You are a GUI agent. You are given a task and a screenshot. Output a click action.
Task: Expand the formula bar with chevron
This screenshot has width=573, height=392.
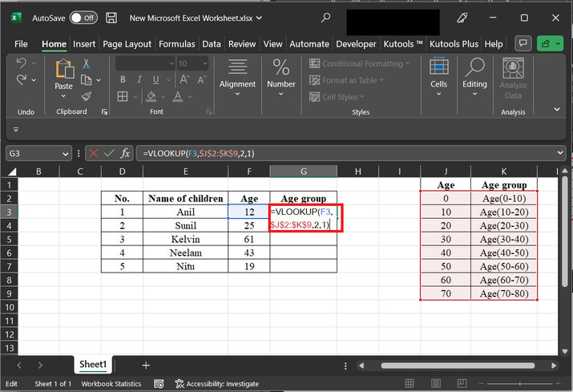tap(559, 153)
